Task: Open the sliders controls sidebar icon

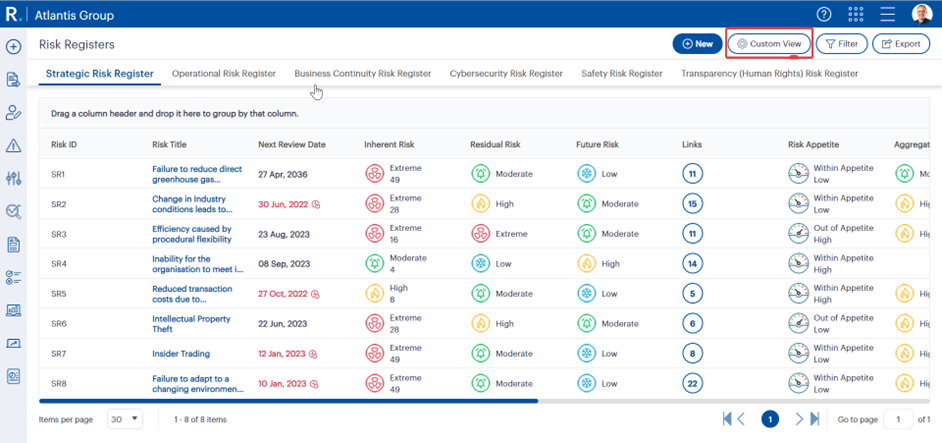Action: point(13,178)
